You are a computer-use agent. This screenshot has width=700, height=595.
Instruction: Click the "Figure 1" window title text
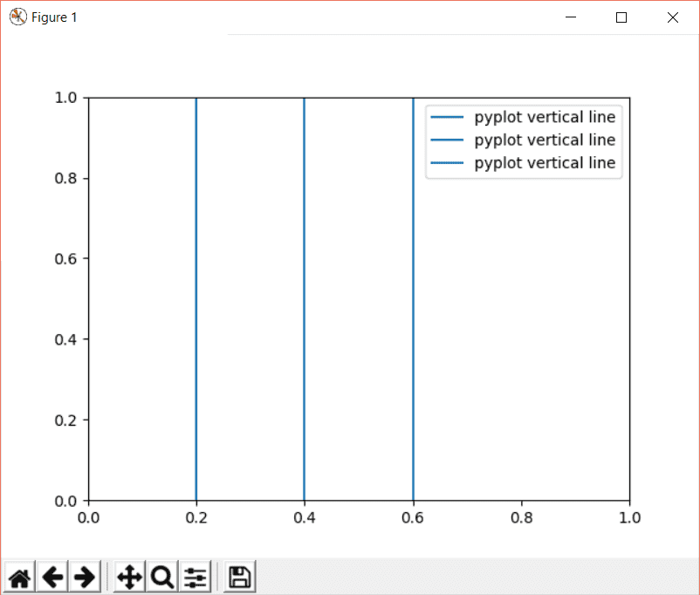54,17
